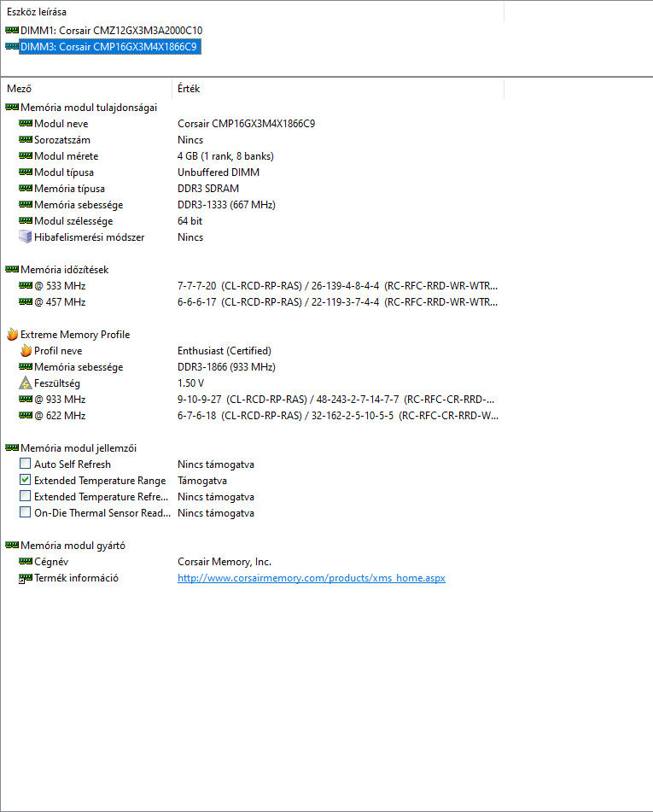Select the Támogatva value
653x812 pixels.
point(202,481)
